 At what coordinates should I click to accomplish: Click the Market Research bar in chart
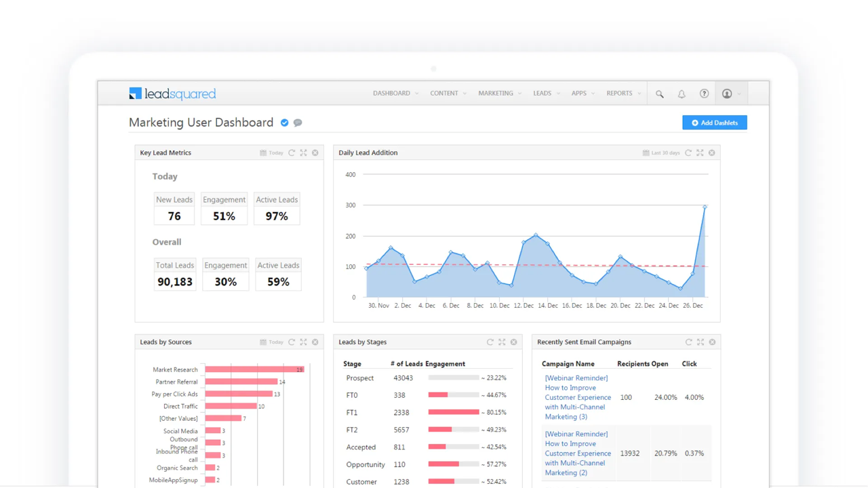pos(255,369)
